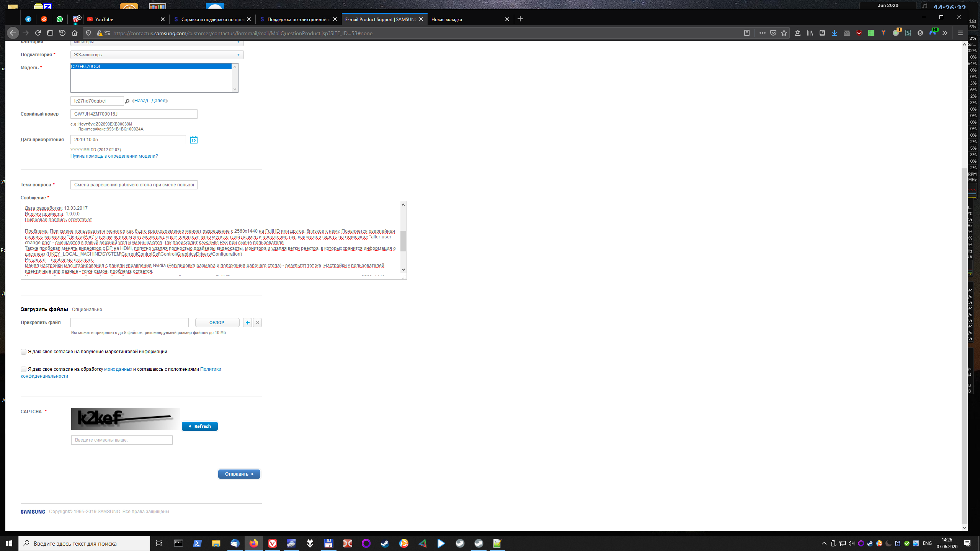Screen dimensions: 980x551
Task: Click the ОБЗОР browse button
Action: (217, 323)
